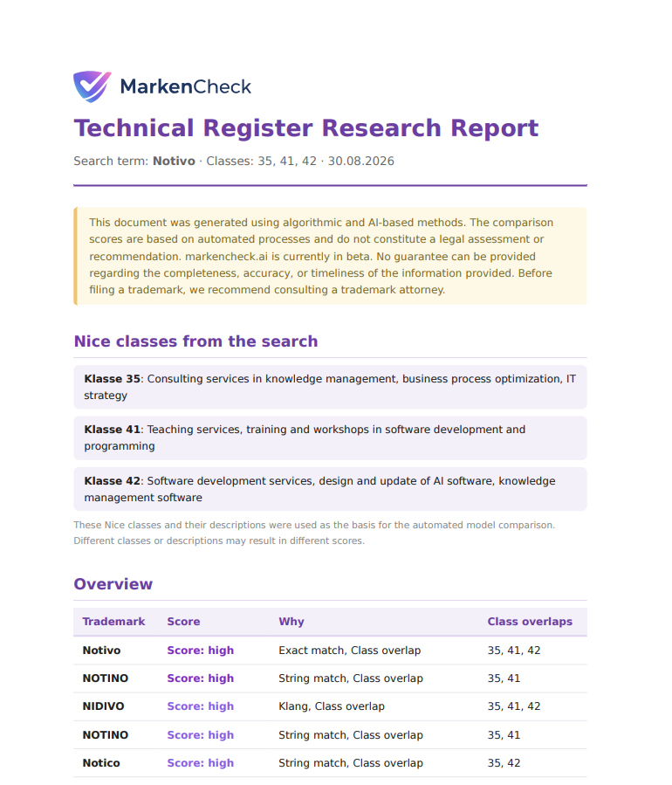
Task: Click the 'Class overlaps' column header
Action: pos(530,622)
